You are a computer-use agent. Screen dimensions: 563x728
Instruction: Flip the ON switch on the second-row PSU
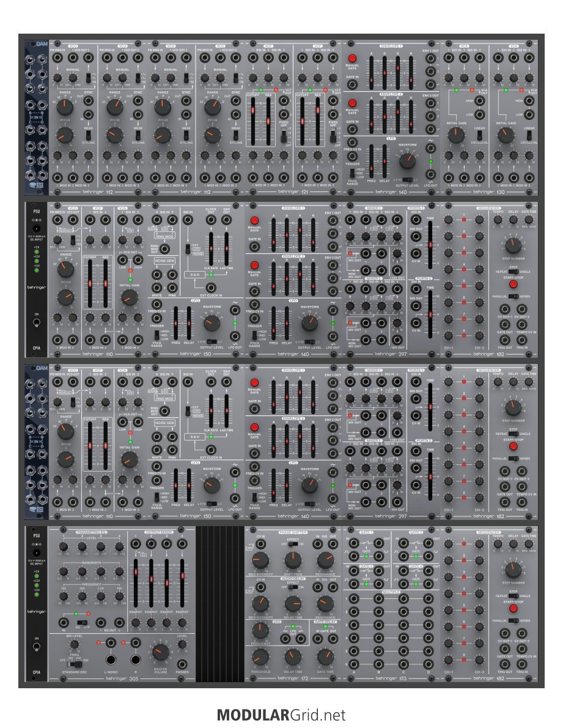[x=37, y=322]
